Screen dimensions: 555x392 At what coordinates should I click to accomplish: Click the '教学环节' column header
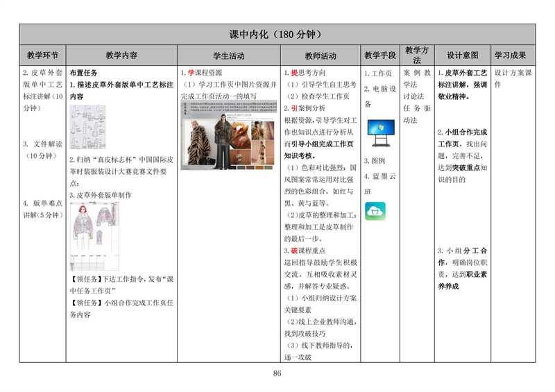(x=42, y=56)
